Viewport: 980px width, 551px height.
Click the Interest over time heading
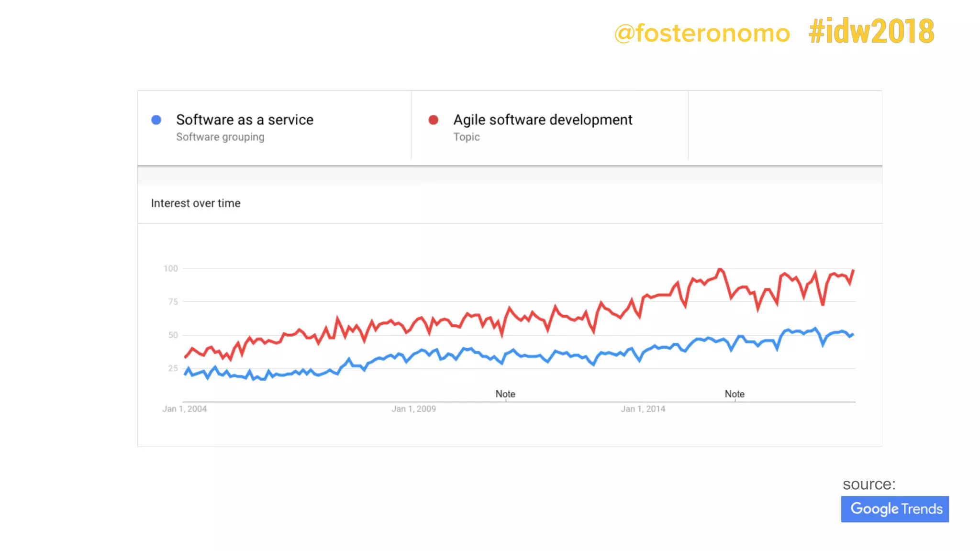point(196,203)
